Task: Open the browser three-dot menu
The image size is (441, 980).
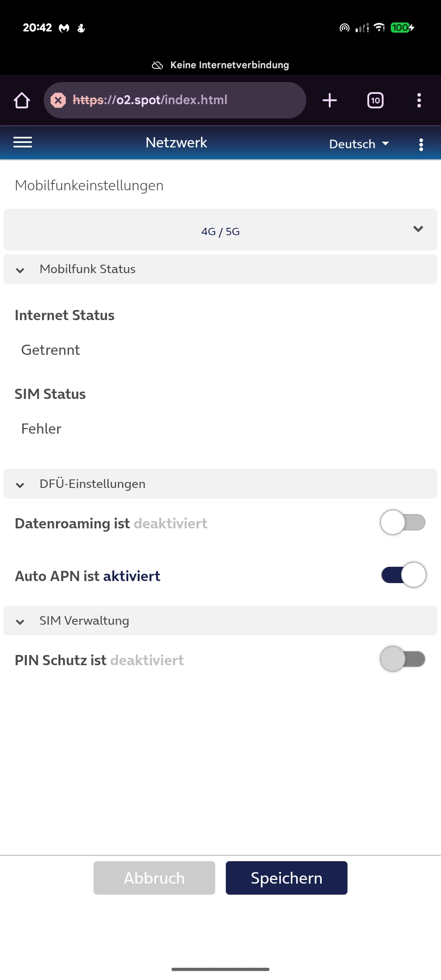Action: 419,100
